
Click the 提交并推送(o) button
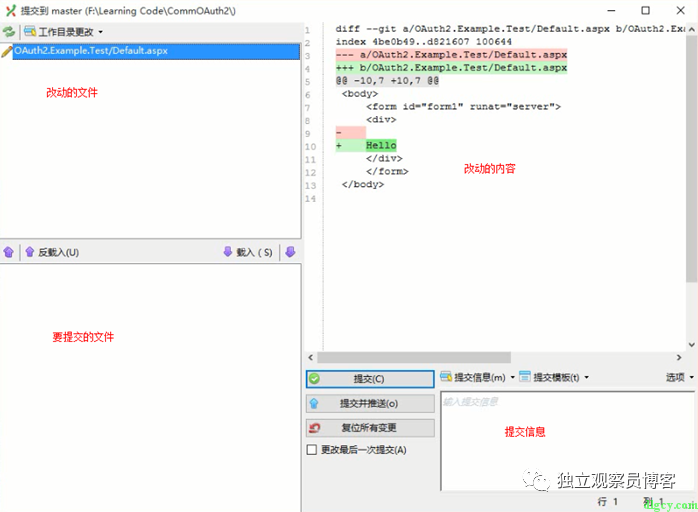click(369, 403)
